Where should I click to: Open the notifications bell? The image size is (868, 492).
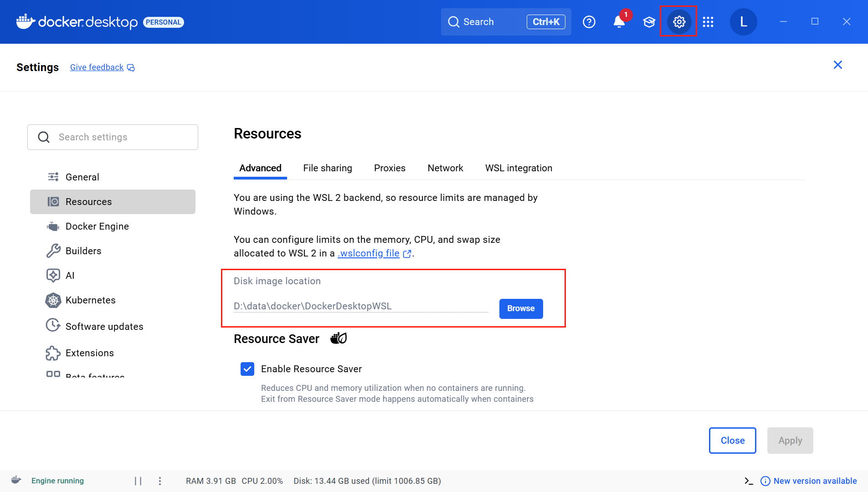click(619, 22)
